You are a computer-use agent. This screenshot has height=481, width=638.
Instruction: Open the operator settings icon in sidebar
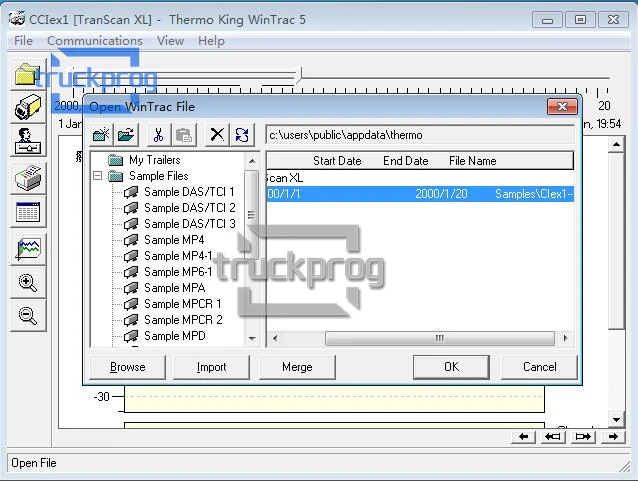pyautogui.click(x=28, y=141)
